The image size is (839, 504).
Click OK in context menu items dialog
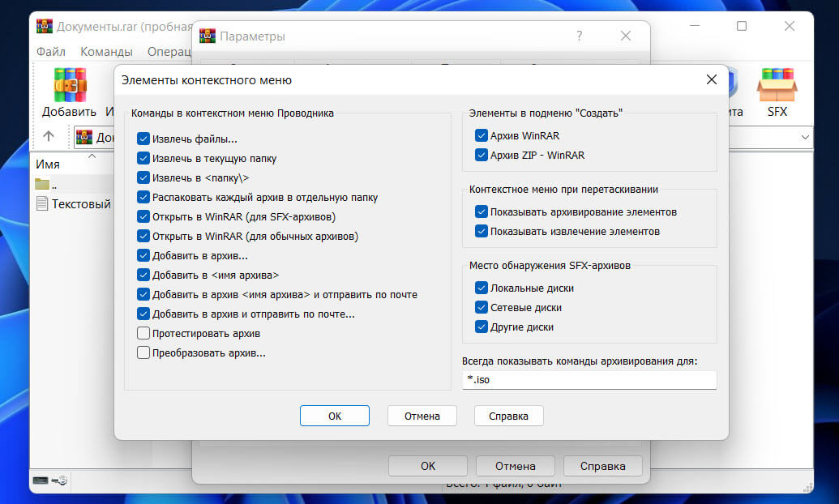335,416
